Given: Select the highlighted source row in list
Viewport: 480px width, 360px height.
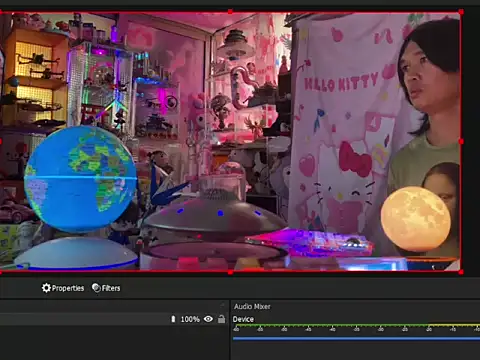Looking at the screenshot, I should click(x=113, y=319).
